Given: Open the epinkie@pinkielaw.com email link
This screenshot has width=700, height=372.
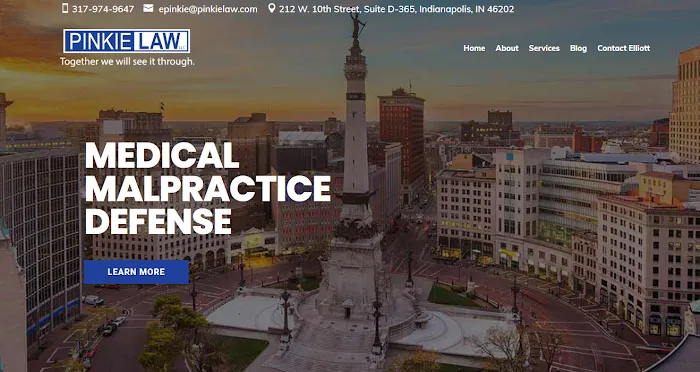Looking at the screenshot, I should 208,9.
